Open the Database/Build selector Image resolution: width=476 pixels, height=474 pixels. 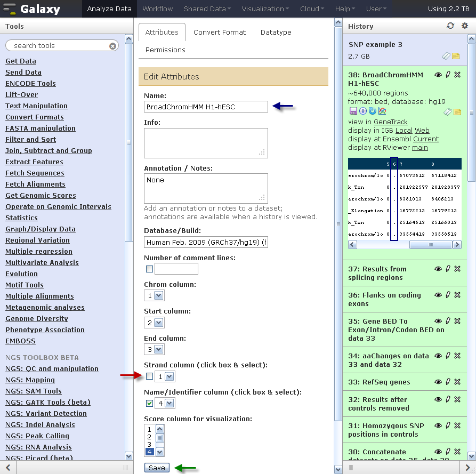[x=206, y=242]
